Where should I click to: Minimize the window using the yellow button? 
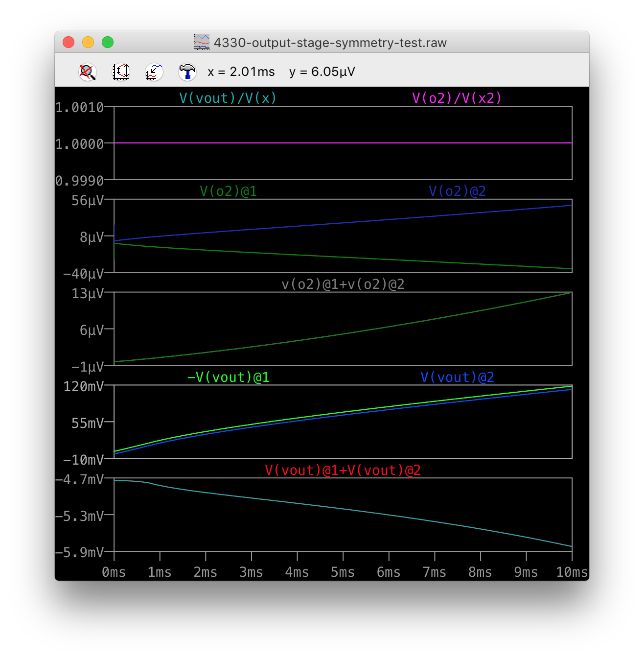point(88,43)
